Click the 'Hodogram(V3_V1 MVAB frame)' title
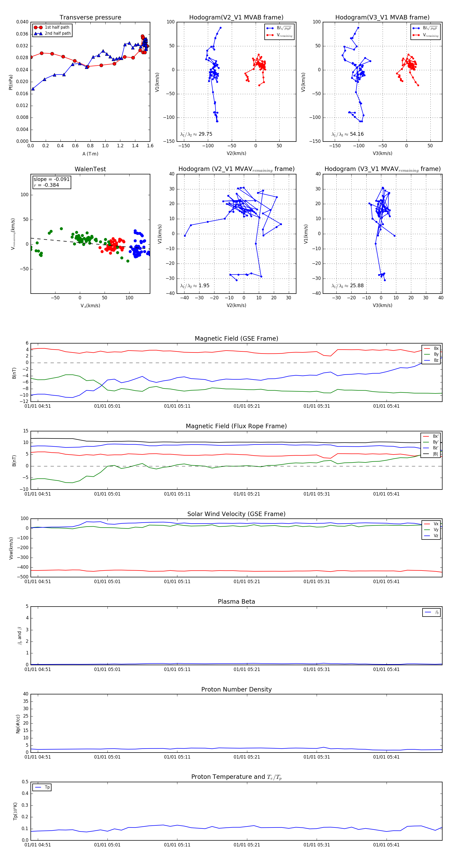This screenshot has height=868, width=473. (382, 18)
